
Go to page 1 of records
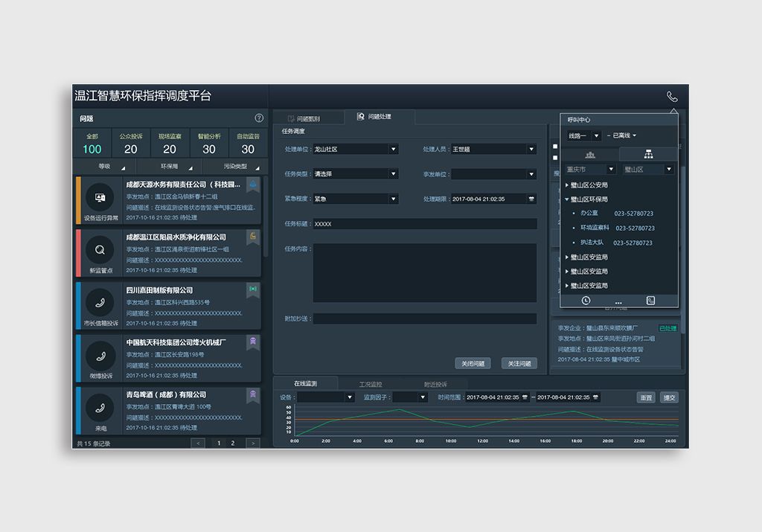pos(219,443)
